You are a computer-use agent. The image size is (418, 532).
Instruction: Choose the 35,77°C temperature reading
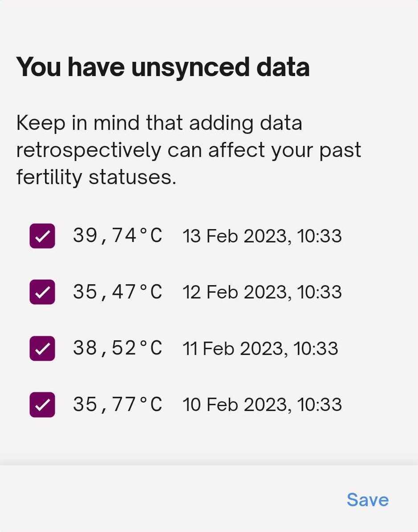[118, 404]
